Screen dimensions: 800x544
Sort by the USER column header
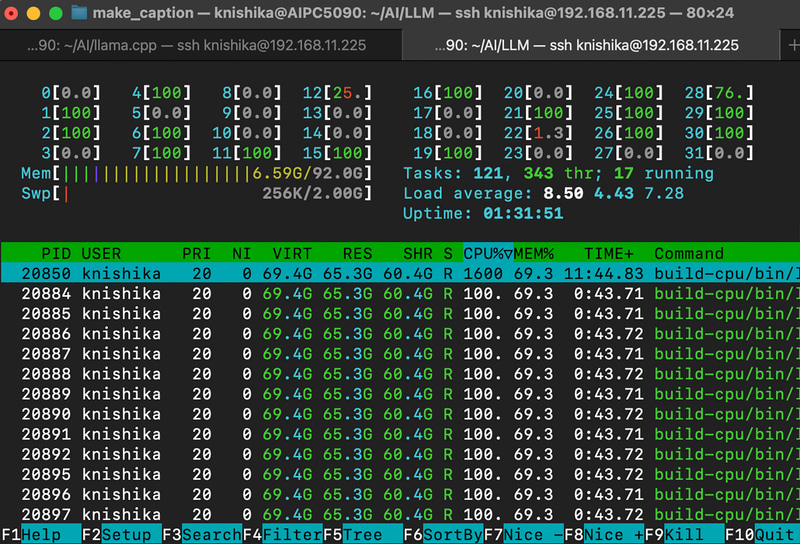point(101,253)
